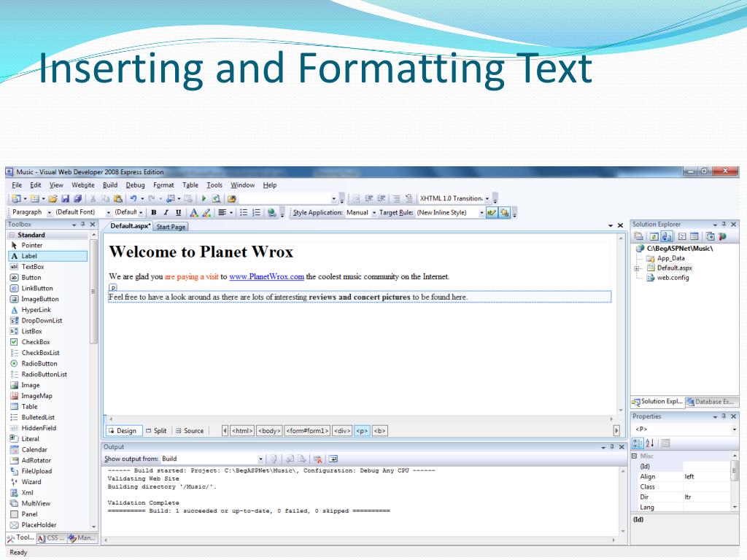Open the File menu
Image resolution: width=747 pixels, height=560 pixels.
[x=17, y=185]
